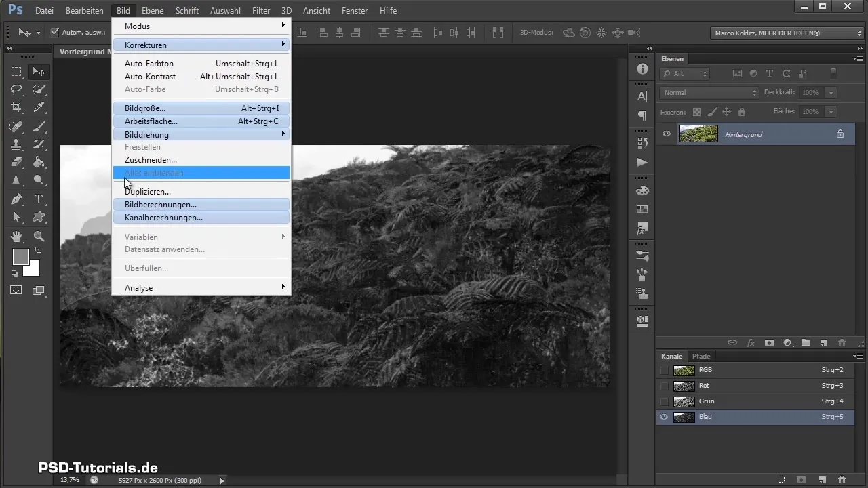The width and height of the screenshot is (868, 488).
Task: Select the Lasso tool
Action: [x=16, y=89]
